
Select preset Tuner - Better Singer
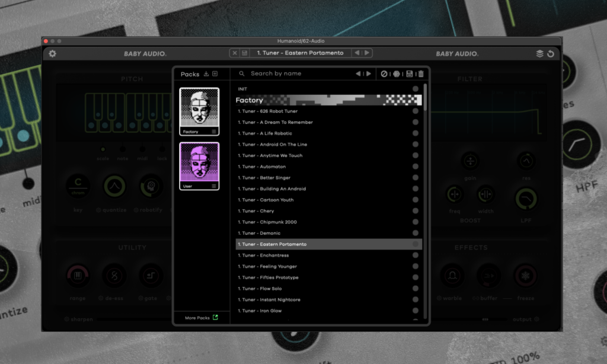pyautogui.click(x=267, y=178)
